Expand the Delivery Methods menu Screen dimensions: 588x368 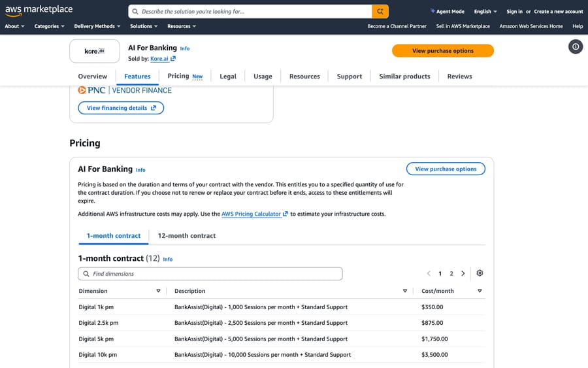(97, 26)
